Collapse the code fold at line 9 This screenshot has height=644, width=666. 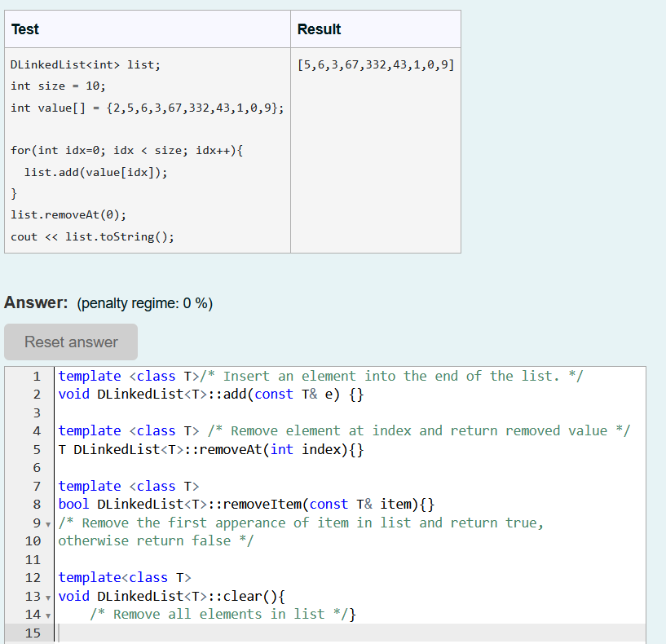point(47,523)
